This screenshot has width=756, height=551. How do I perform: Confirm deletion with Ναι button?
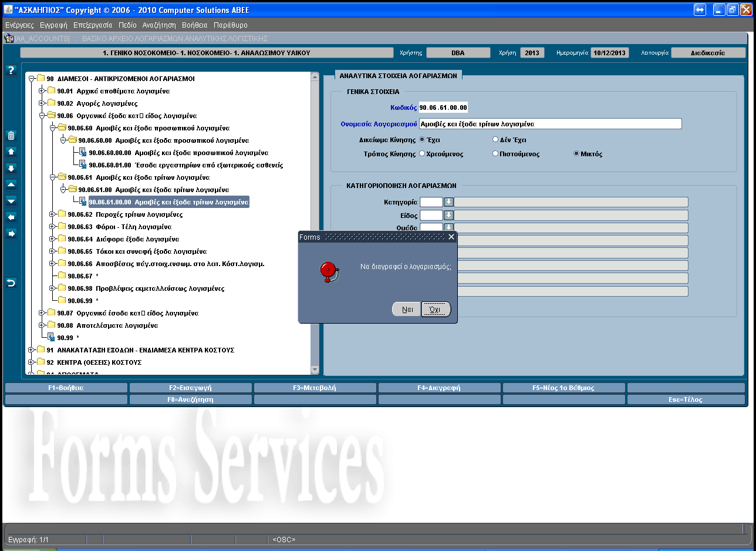(407, 309)
